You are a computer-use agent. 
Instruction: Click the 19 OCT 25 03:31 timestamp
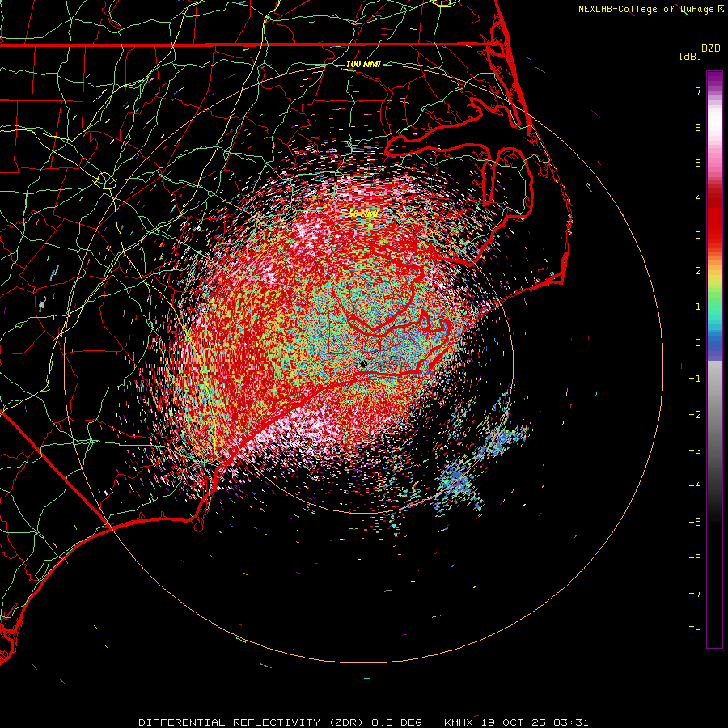535,722
